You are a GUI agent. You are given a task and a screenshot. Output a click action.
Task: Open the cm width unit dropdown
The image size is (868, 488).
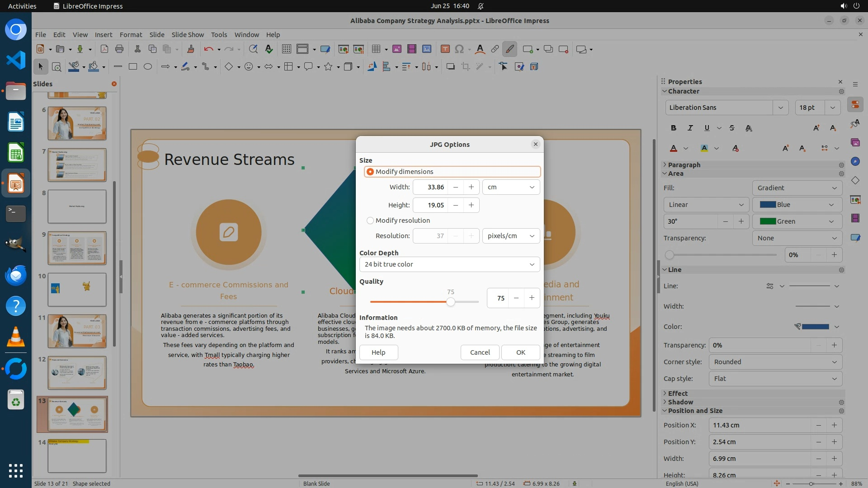(x=511, y=187)
